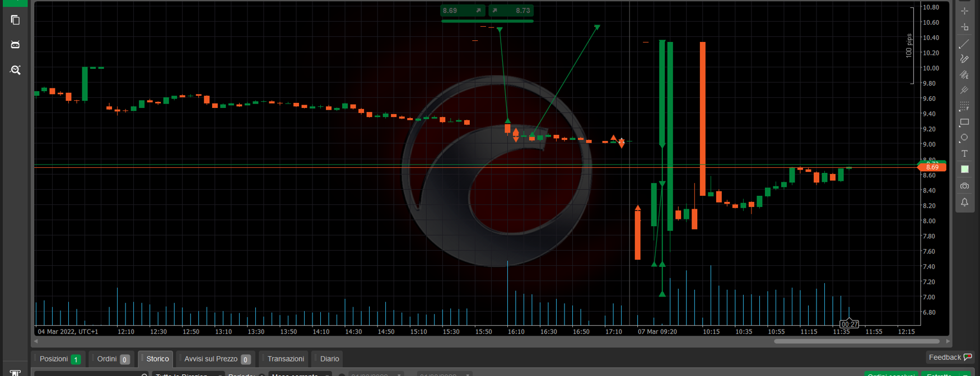Click the horizontal chart scrollbar thumb

click(857, 341)
